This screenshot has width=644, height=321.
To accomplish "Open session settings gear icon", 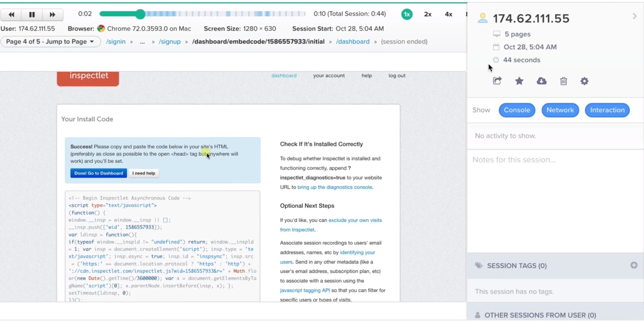I will [x=584, y=81].
